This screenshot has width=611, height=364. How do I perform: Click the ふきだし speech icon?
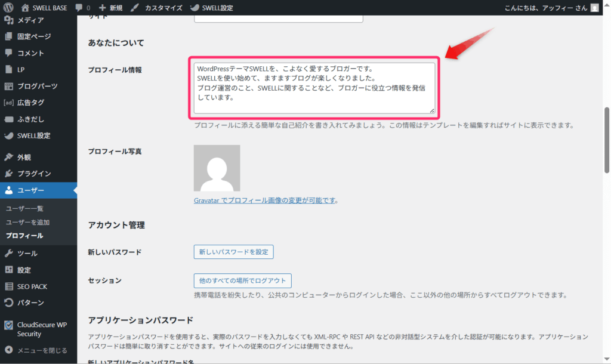click(x=8, y=119)
